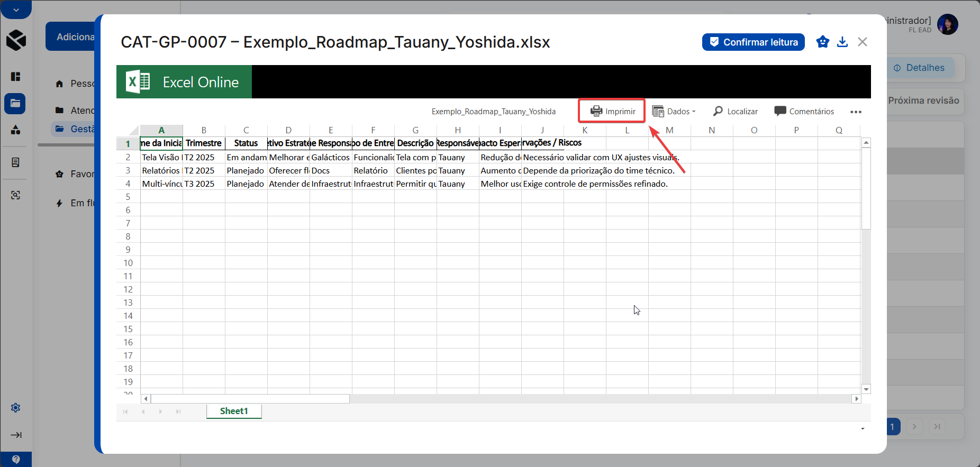The image size is (980, 467).
Task: Open settings gear in left sidebar
Action: [15, 408]
